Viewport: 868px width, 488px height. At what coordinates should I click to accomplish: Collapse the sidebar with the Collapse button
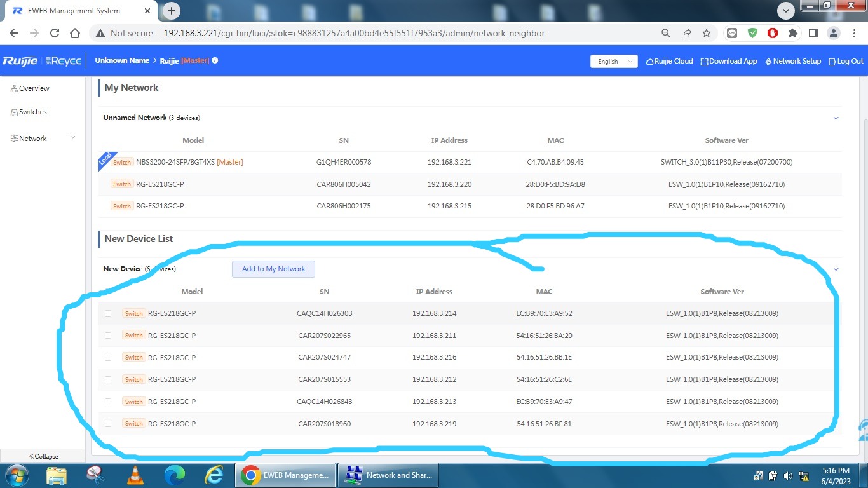(x=43, y=456)
